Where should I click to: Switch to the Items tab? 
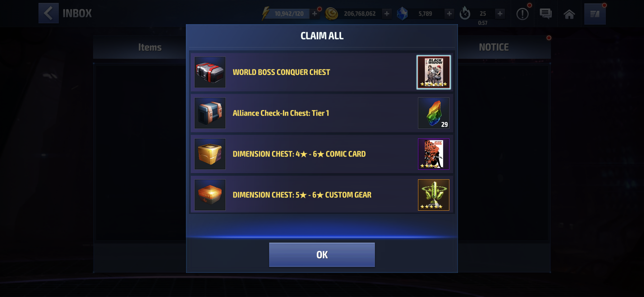[150, 47]
